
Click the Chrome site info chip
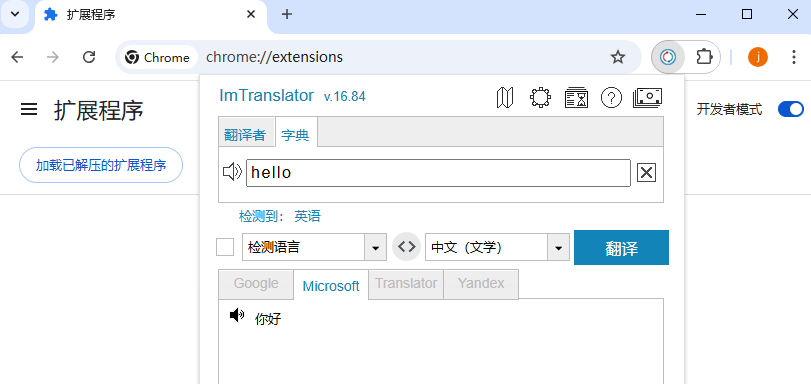tap(158, 57)
